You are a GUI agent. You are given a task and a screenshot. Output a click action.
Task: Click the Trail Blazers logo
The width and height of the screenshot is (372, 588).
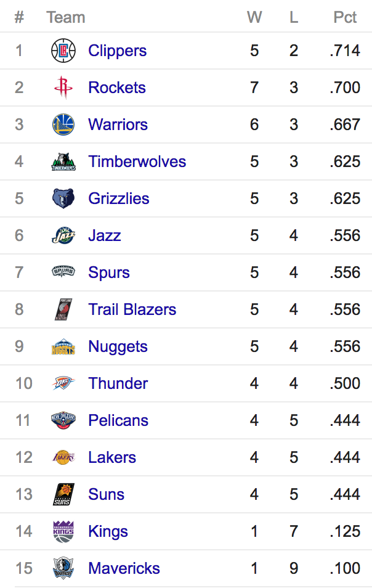pyautogui.click(x=63, y=309)
